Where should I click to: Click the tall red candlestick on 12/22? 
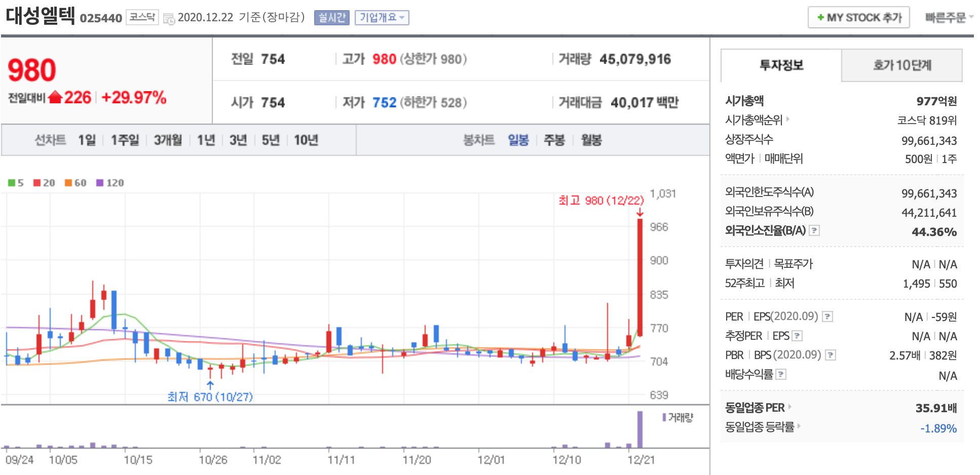tap(640, 277)
